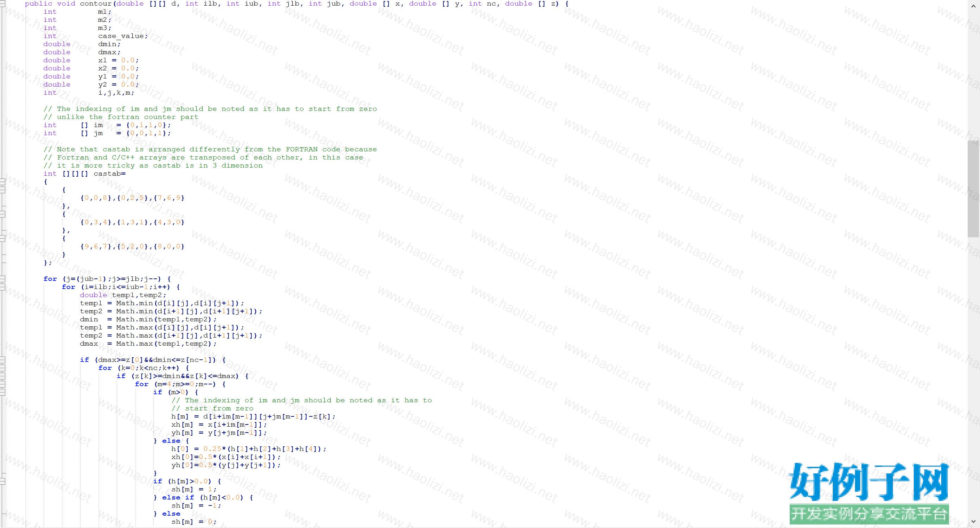Click the vertical scrollbar thumb
The image size is (980, 528).
(973, 188)
